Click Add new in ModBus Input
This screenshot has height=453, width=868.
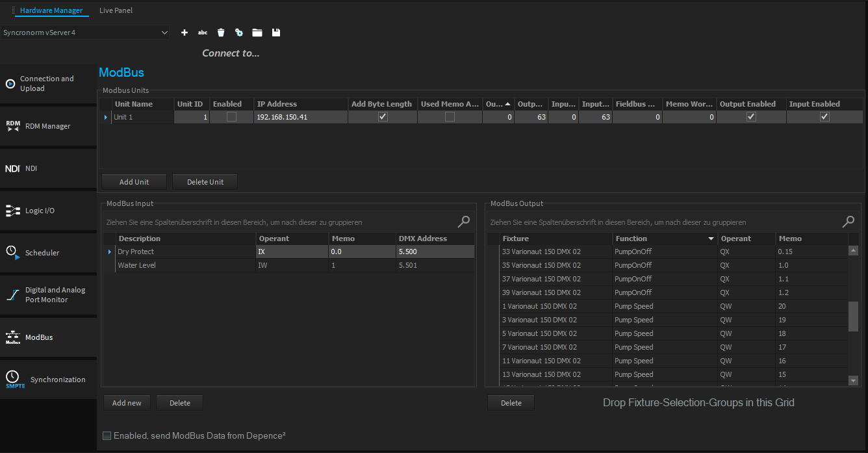pyautogui.click(x=127, y=403)
